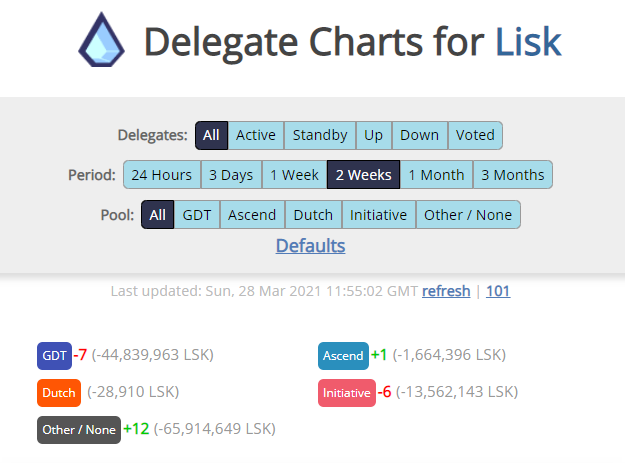Click the GDT -7 change value
Viewport: 625px width, 463px height.
80,355
